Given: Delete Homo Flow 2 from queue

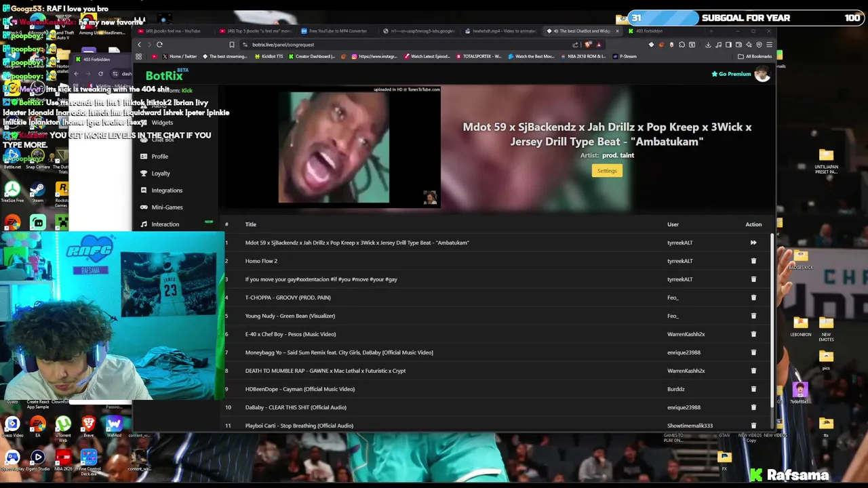Looking at the screenshot, I should click(753, 261).
